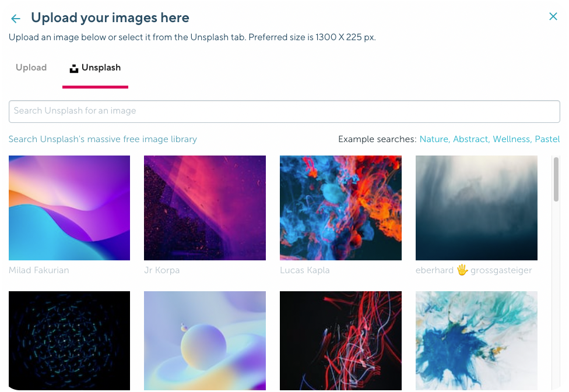This screenshot has width=569, height=392.
Task: Search for Nature example images
Action: coord(434,139)
